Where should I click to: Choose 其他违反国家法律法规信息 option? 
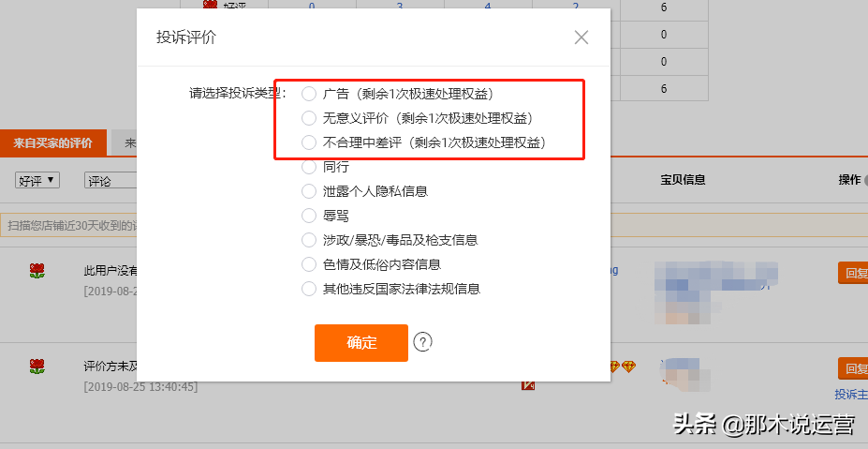click(x=308, y=289)
